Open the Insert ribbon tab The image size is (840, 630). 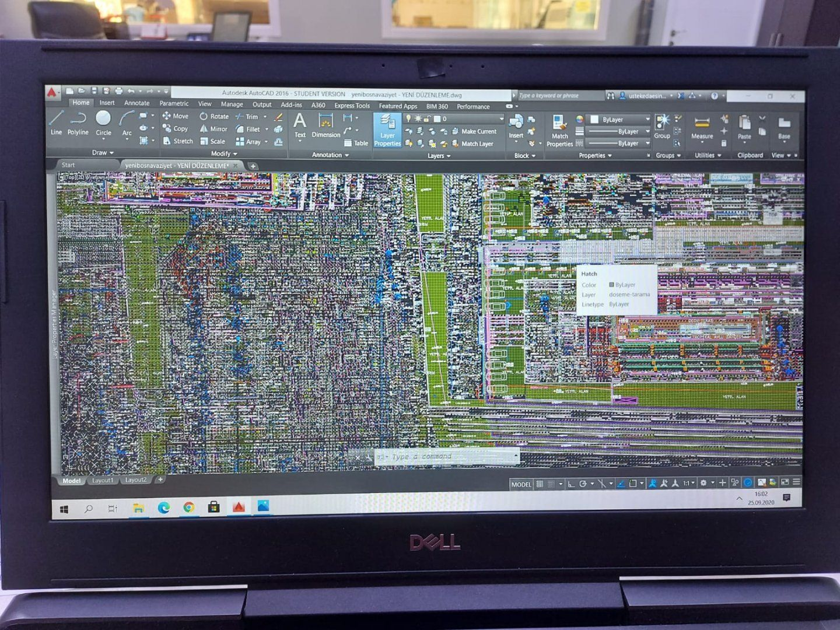[x=107, y=103]
